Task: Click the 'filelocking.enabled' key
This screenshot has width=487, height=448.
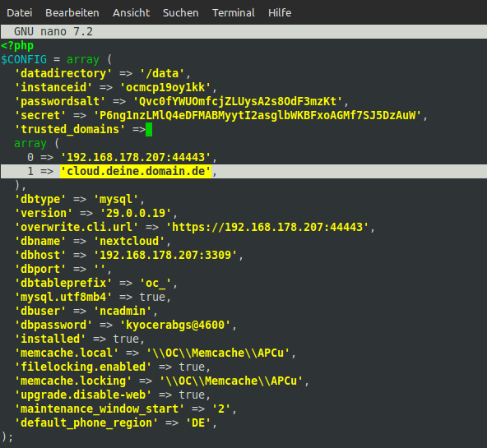Action: click(x=83, y=367)
